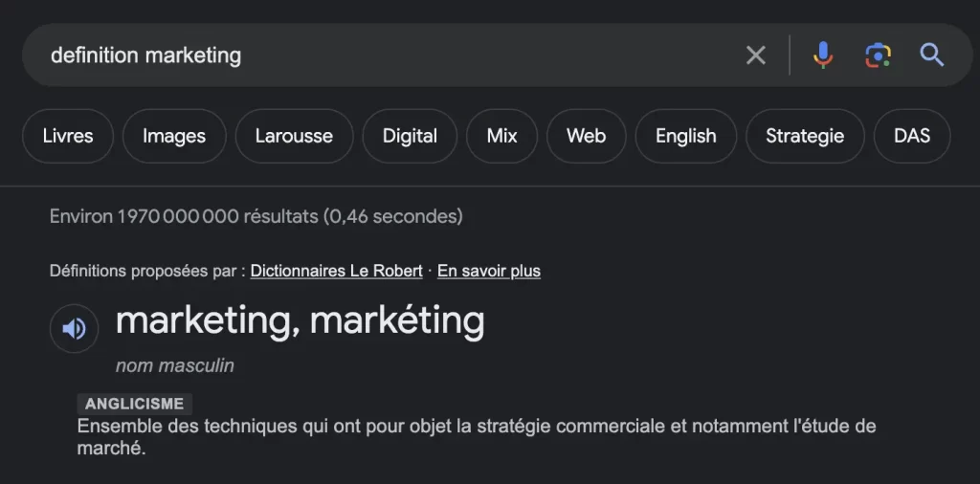Choose the Digital filter chip

point(410,136)
